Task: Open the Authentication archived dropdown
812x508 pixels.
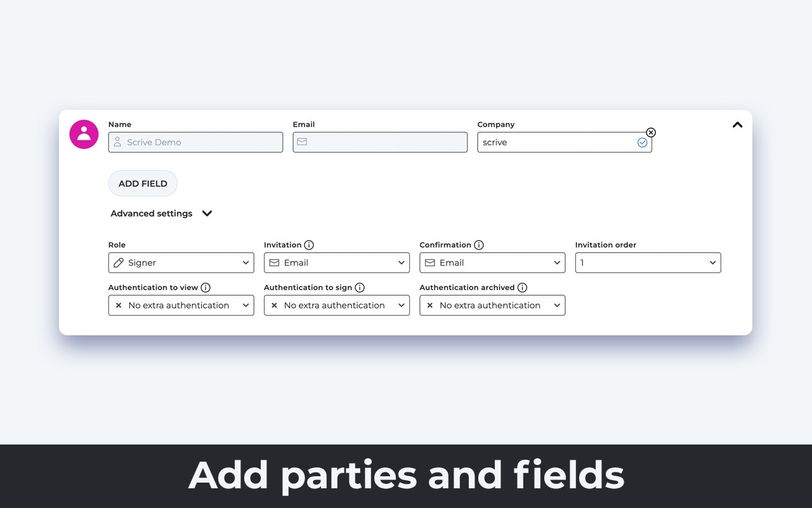Action: point(492,305)
